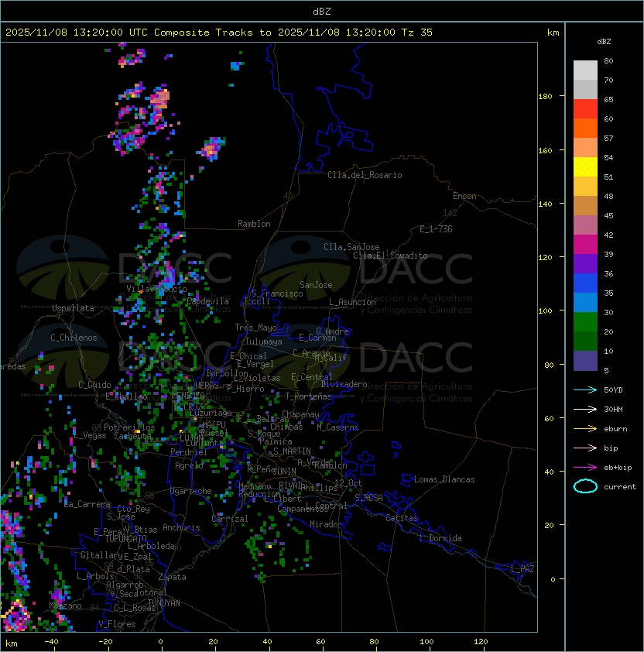The width and height of the screenshot is (644, 652).
Task: Click the Clla.SanJose label
Action: (351, 247)
